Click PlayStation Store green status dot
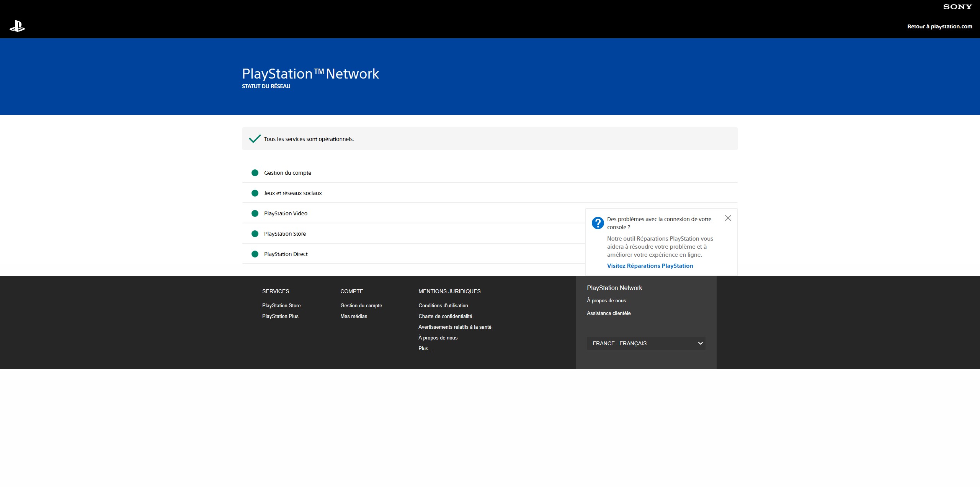Viewport: 980px width, 487px height. (x=255, y=234)
